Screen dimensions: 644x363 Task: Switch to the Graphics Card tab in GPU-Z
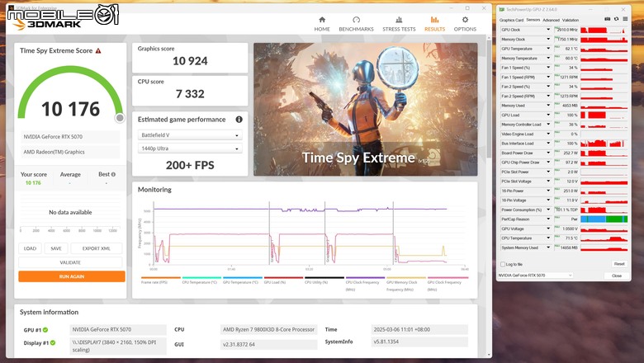point(511,20)
